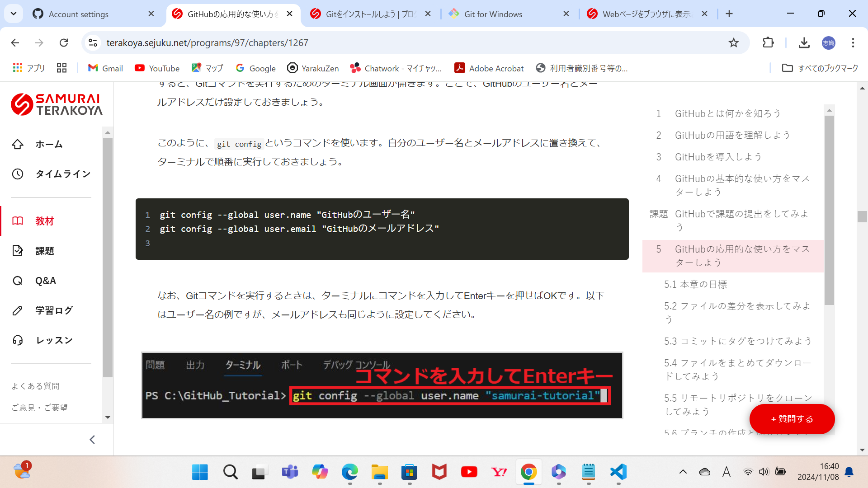Open the YarakuZen bookmark
The height and width of the screenshot is (488, 868).
pos(313,68)
